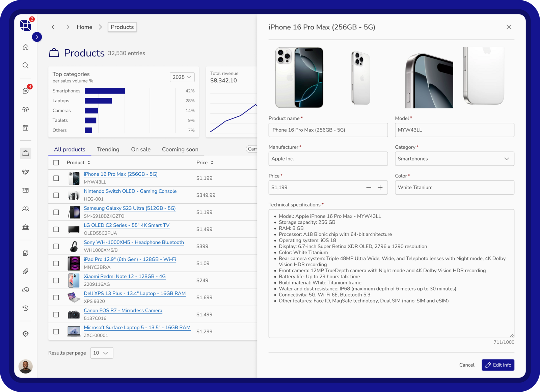Click the Smartphones sales volume bar
Image resolution: width=540 pixels, height=392 pixels.
tap(105, 91)
